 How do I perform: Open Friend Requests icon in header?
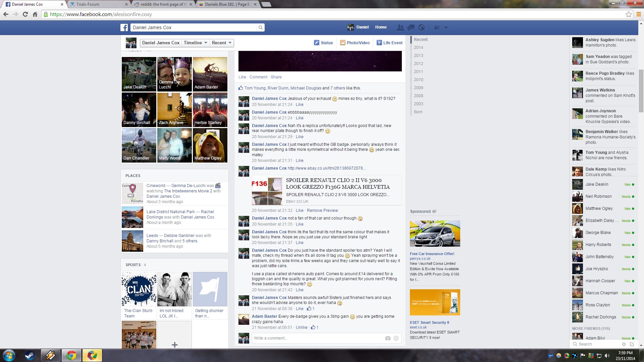tap(400, 27)
